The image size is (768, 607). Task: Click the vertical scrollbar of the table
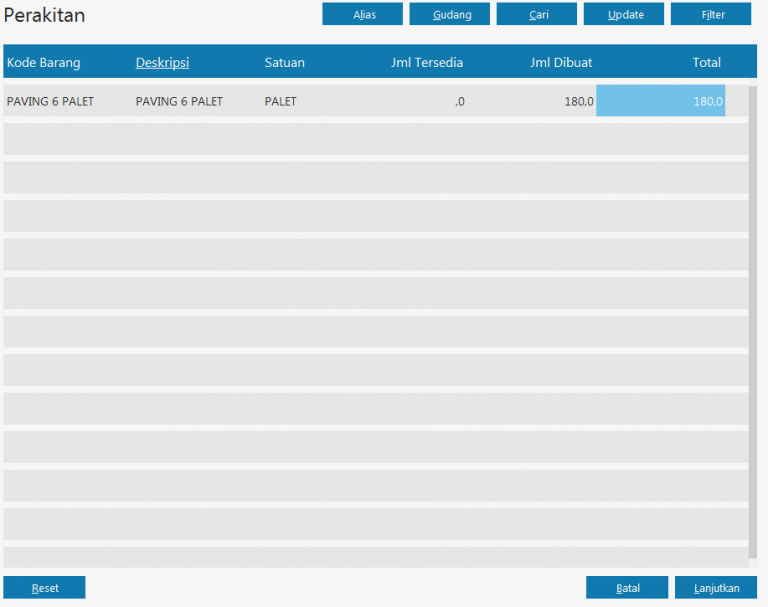[752, 320]
